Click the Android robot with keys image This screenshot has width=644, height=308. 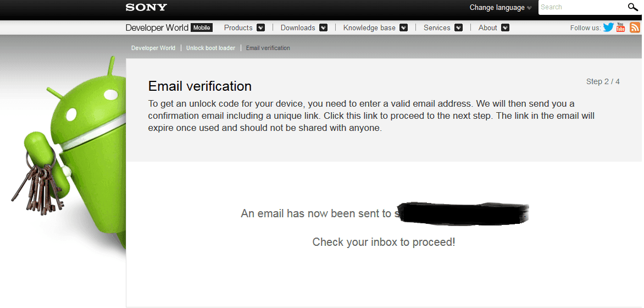click(68, 154)
